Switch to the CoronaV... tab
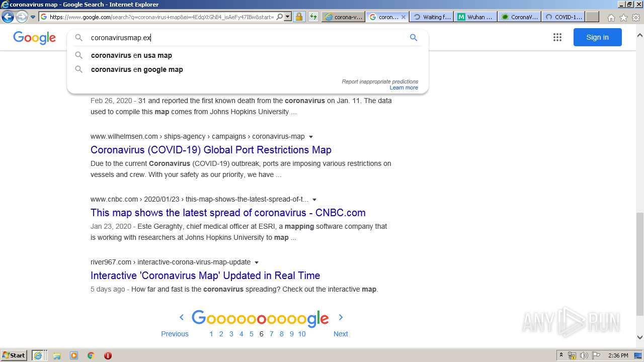 519,17
